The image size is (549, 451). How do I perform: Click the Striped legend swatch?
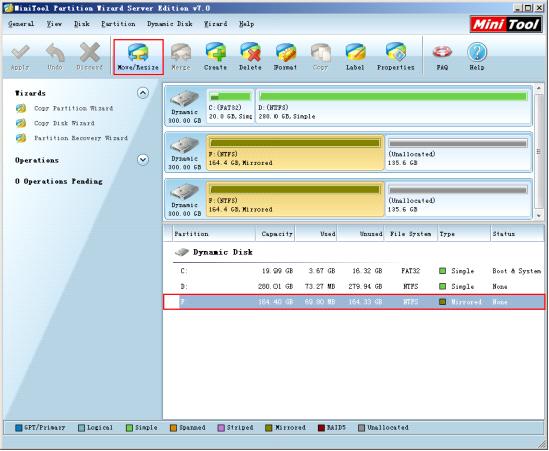pyautogui.click(x=221, y=428)
